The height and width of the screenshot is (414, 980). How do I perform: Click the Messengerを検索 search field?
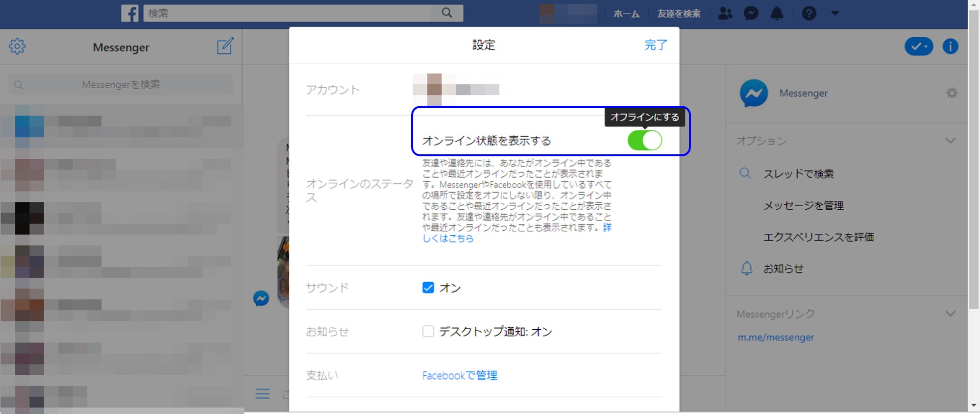121,84
